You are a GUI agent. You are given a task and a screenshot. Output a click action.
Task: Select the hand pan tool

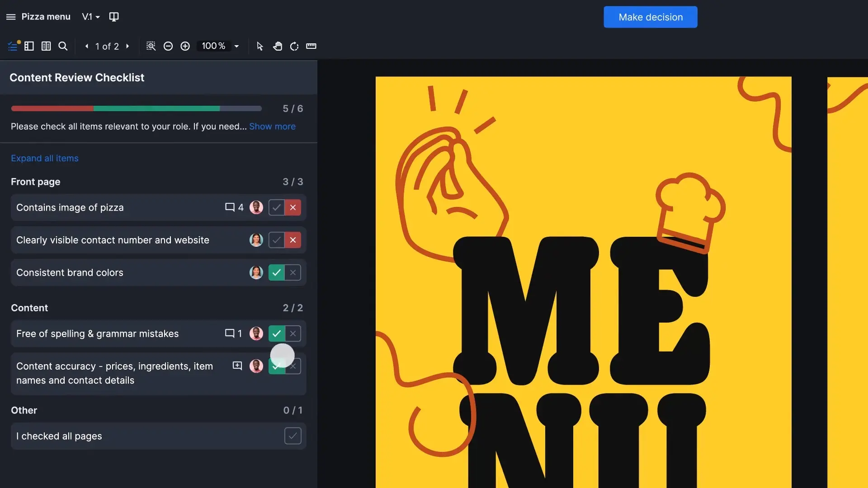pyautogui.click(x=277, y=46)
